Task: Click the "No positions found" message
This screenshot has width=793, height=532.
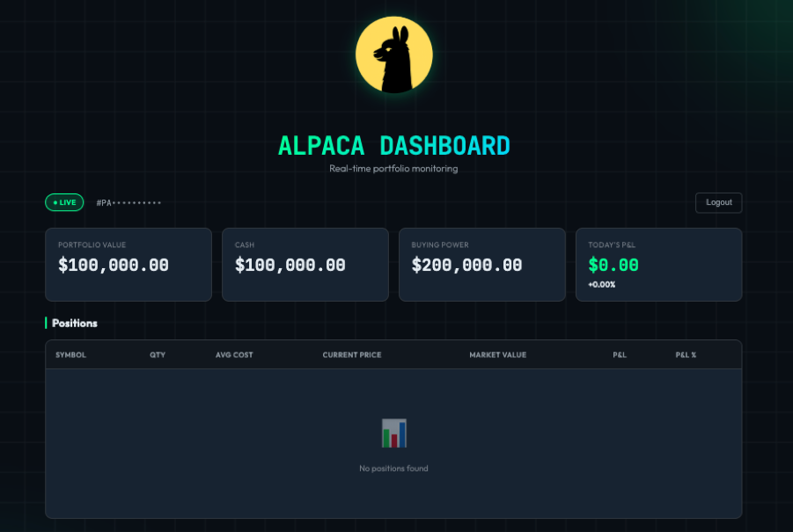Action: 393,469
